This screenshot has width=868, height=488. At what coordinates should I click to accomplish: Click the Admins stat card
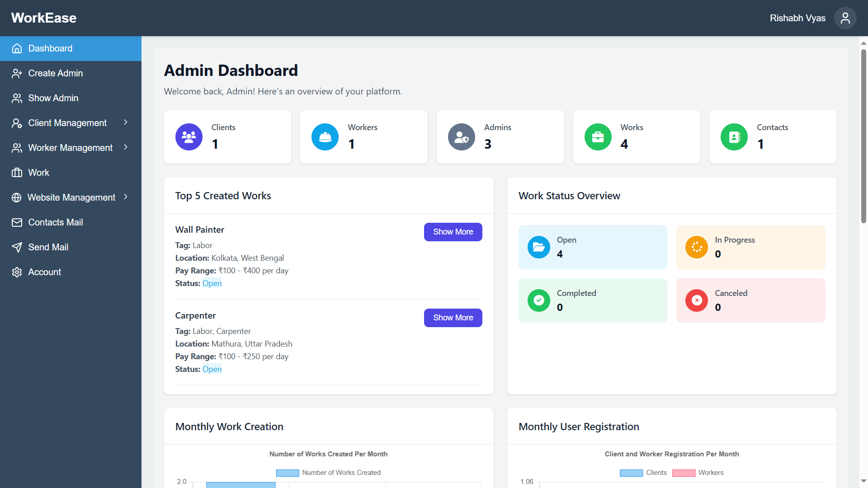500,136
